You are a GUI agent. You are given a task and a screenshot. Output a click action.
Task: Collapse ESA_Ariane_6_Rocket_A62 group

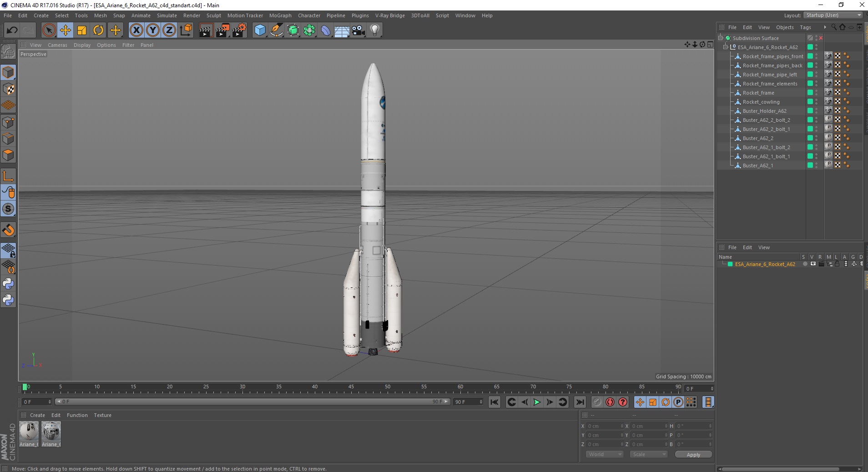[x=726, y=47]
